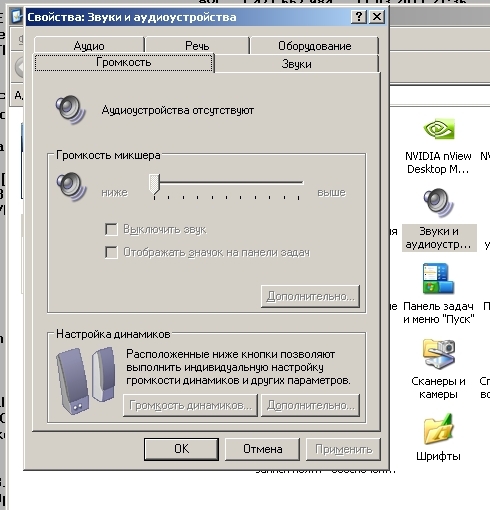The width and height of the screenshot is (490, 510).
Task: Click the desktop speakers image
Action: (86, 380)
